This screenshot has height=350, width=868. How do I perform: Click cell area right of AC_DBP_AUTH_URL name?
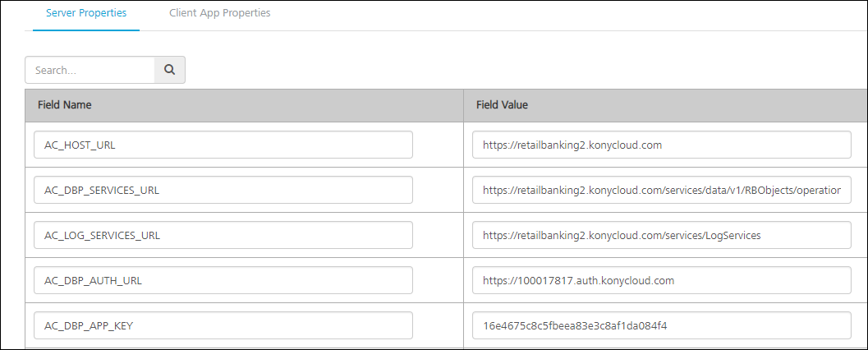tap(439, 280)
